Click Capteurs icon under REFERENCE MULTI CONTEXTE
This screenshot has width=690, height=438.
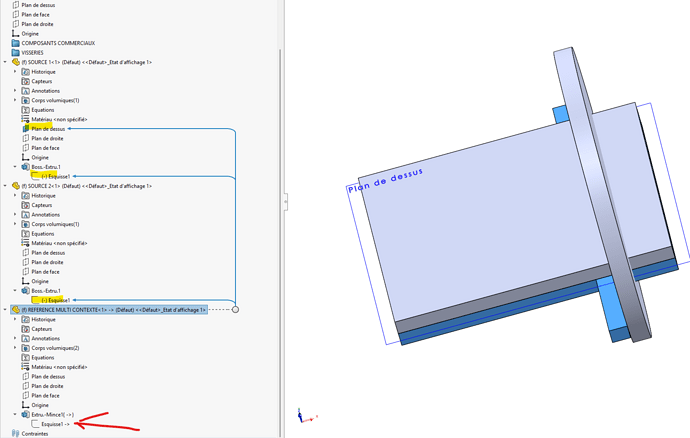(x=26, y=329)
